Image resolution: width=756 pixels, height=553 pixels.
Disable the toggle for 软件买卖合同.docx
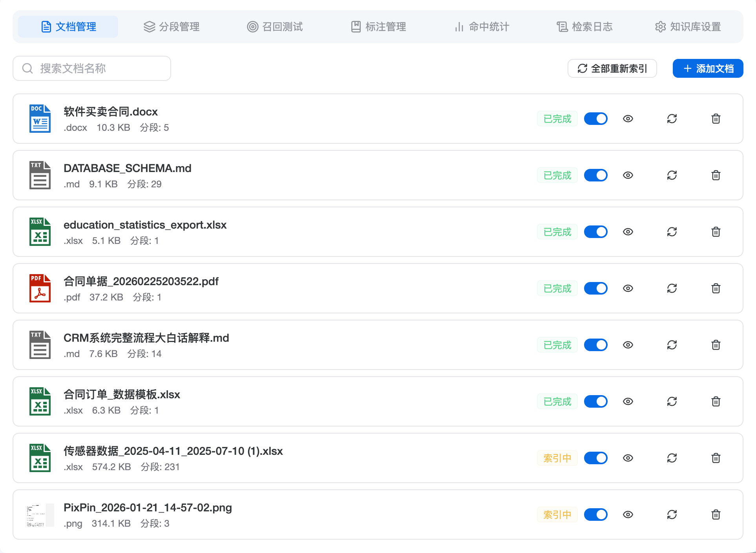tap(595, 119)
